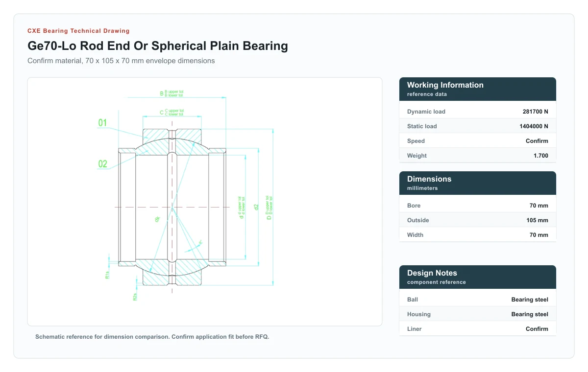The image size is (588, 372).
Task: Click the Dimensions panel header
Action: click(478, 183)
